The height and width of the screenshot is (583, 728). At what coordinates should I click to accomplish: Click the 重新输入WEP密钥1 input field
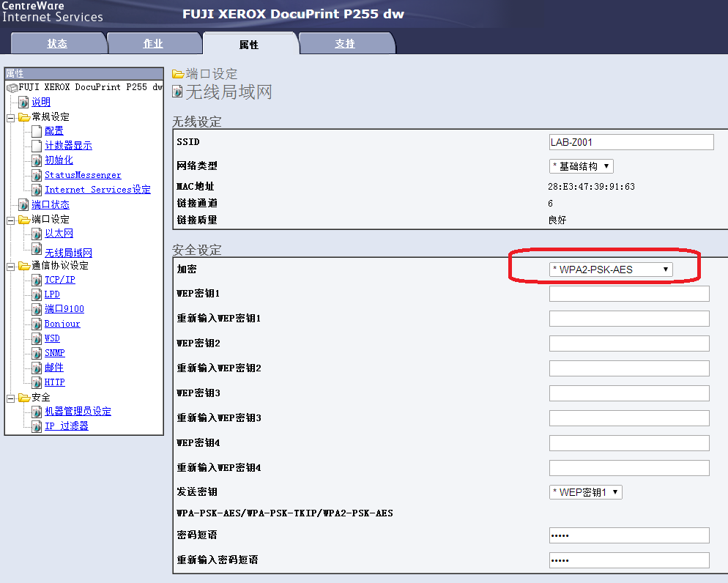pos(629,319)
